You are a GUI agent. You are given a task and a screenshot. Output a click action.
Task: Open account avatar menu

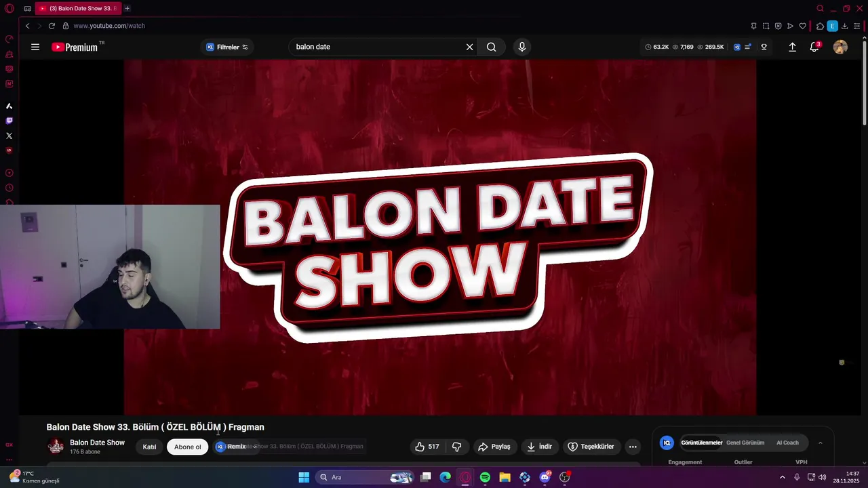click(x=840, y=47)
